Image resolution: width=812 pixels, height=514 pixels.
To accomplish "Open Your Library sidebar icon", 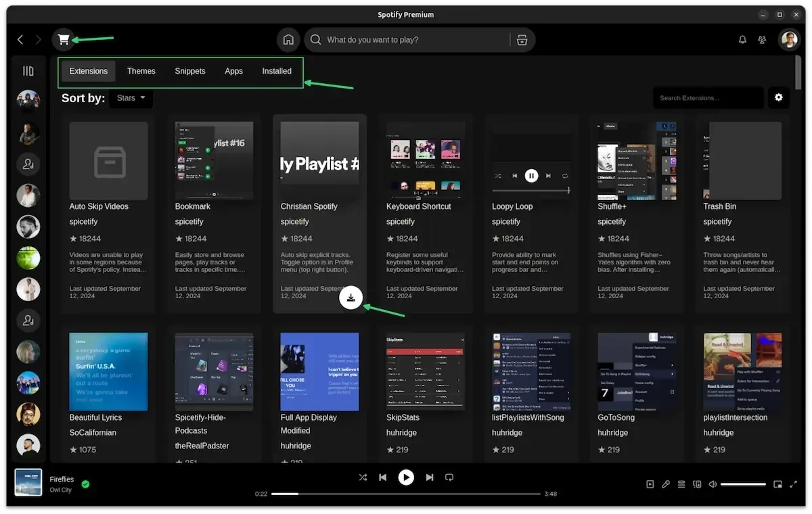I will click(28, 71).
